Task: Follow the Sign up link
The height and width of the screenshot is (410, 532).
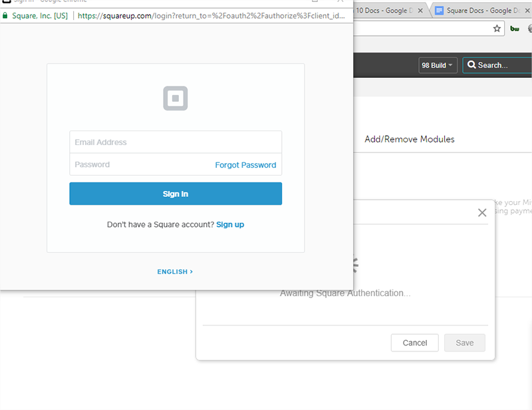Action: tap(230, 224)
